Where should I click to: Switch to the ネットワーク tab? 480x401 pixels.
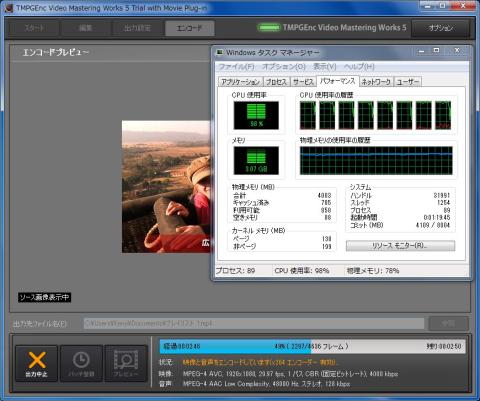(x=376, y=82)
